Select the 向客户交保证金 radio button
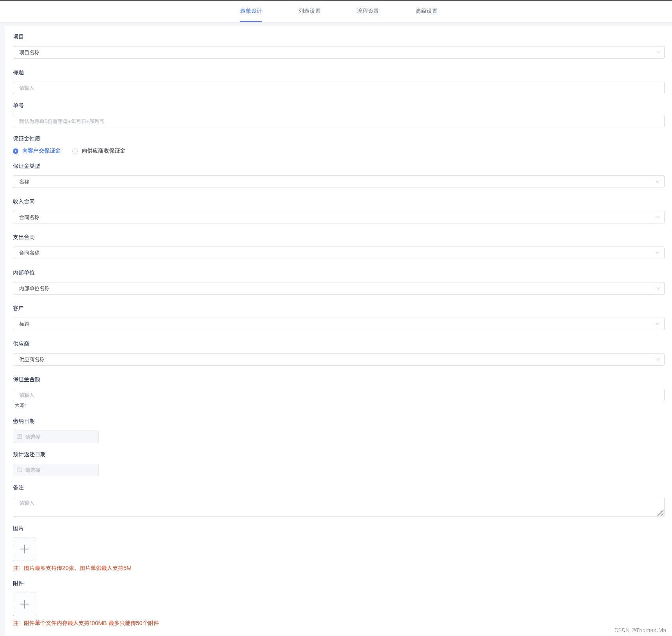The height and width of the screenshot is (636, 672). click(16, 151)
